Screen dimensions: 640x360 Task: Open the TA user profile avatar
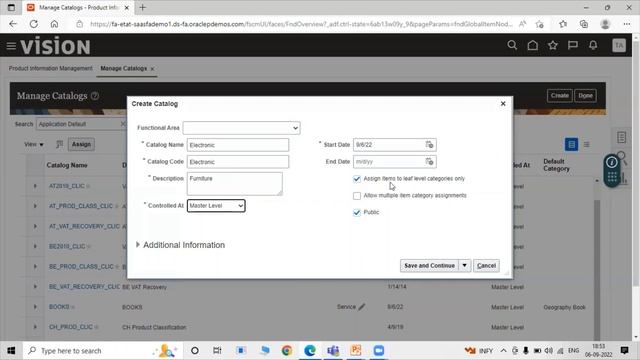click(619, 45)
